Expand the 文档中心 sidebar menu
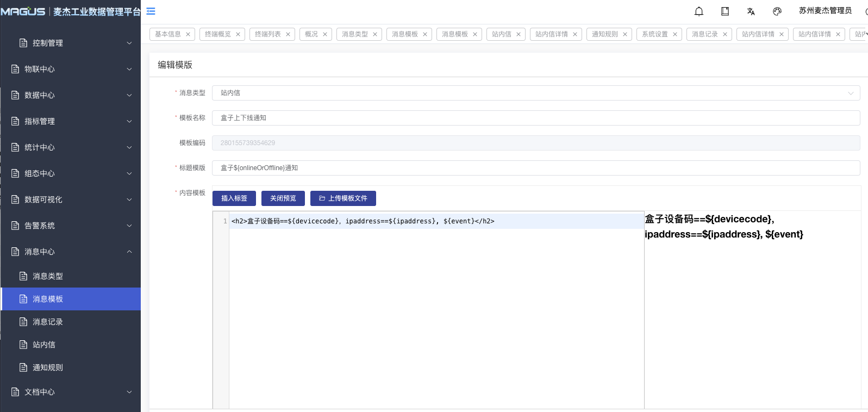 click(x=71, y=392)
